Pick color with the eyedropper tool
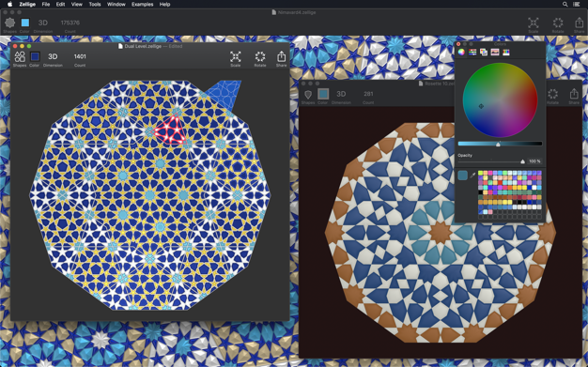Image resolution: width=588 pixels, height=367 pixels. point(472,176)
